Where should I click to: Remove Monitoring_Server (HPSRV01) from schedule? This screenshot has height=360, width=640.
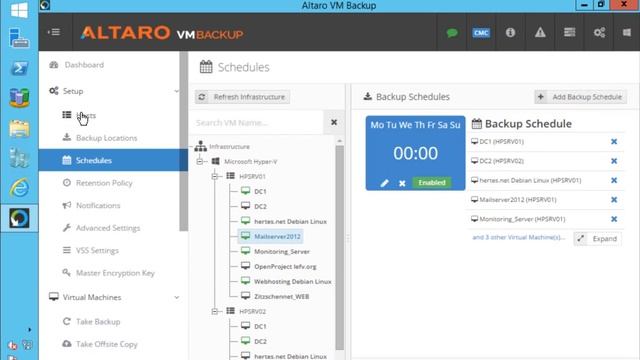[614, 219]
